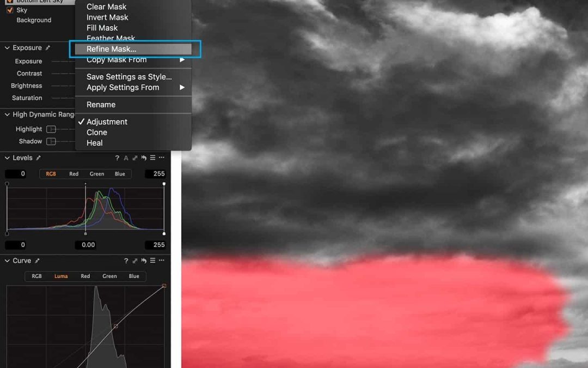
Task: Click the Auto adjust 'A' icon in Levels
Action: pyautogui.click(x=126, y=158)
